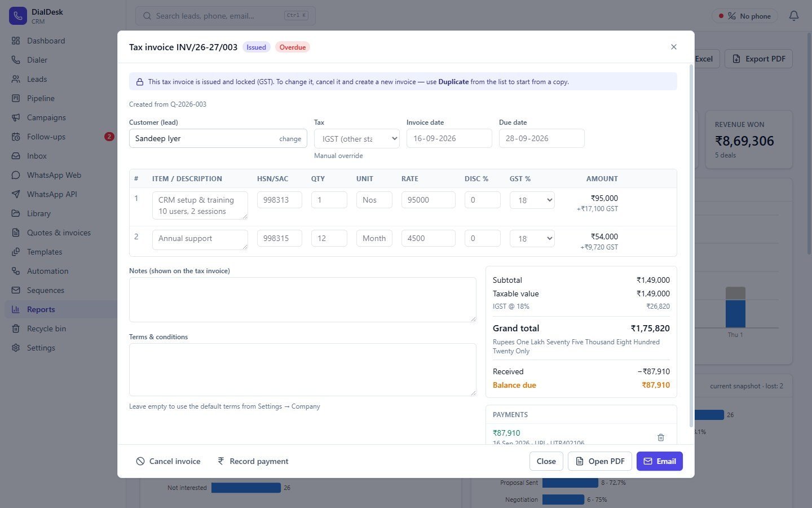Click the Terms & conditions text area

(x=303, y=370)
